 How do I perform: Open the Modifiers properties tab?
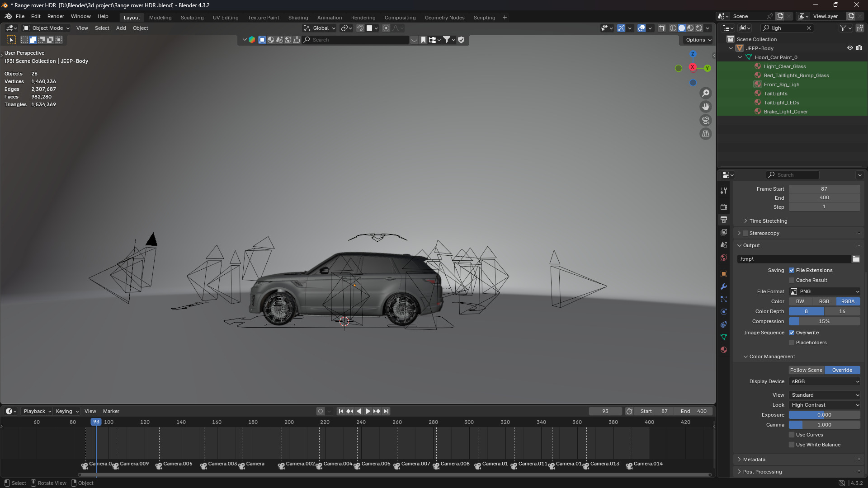coord(724,286)
